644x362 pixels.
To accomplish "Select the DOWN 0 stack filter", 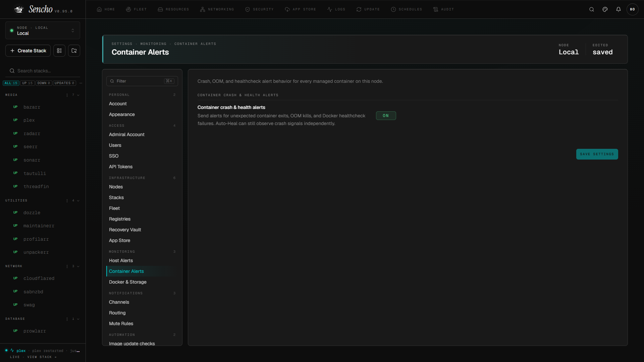I will pos(44,83).
